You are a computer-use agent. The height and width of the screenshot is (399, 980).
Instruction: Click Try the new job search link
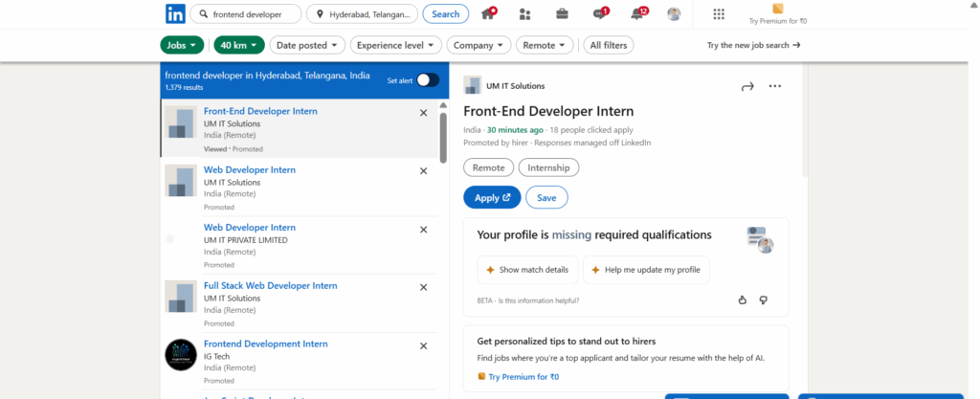(x=754, y=45)
